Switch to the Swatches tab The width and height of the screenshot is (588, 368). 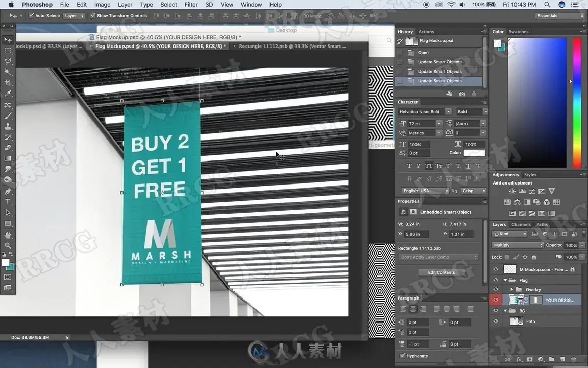pyautogui.click(x=518, y=32)
